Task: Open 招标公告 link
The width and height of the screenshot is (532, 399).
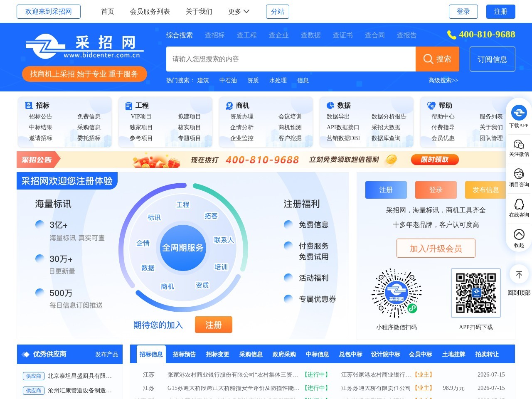Action: pyautogui.click(x=41, y=117)
